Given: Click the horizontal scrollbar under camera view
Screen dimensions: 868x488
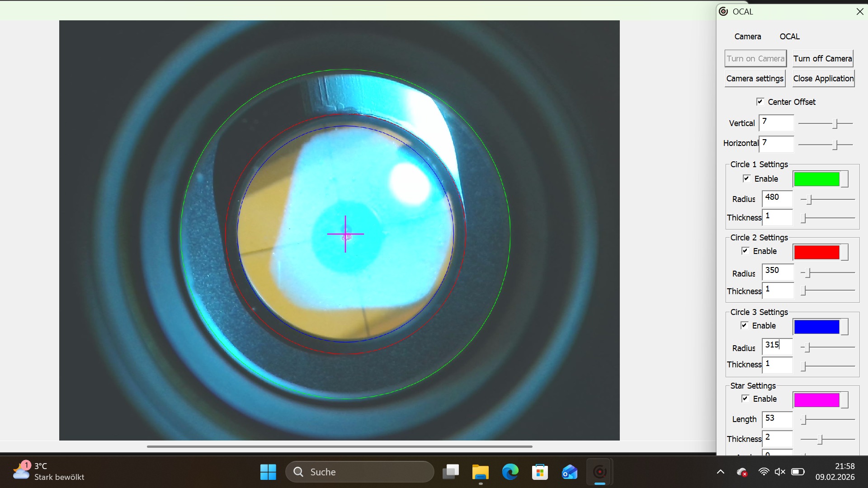Looking at the screenshot, I should click(340, 446).
